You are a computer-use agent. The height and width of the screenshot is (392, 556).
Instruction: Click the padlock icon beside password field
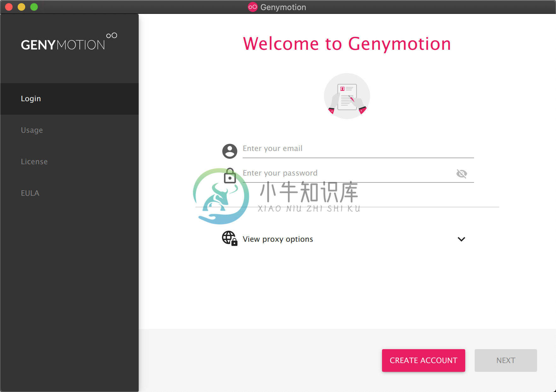pyautogui.click(x=230, y=176)
